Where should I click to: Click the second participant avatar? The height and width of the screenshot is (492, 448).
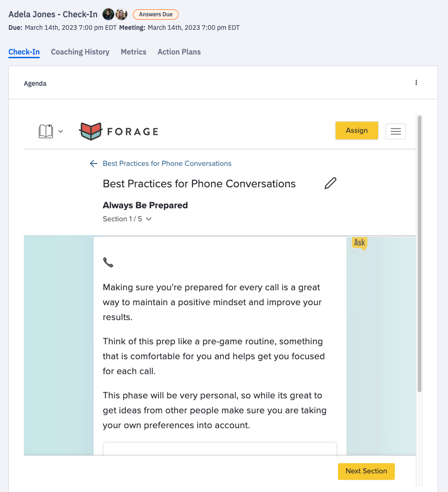[121, 14]
